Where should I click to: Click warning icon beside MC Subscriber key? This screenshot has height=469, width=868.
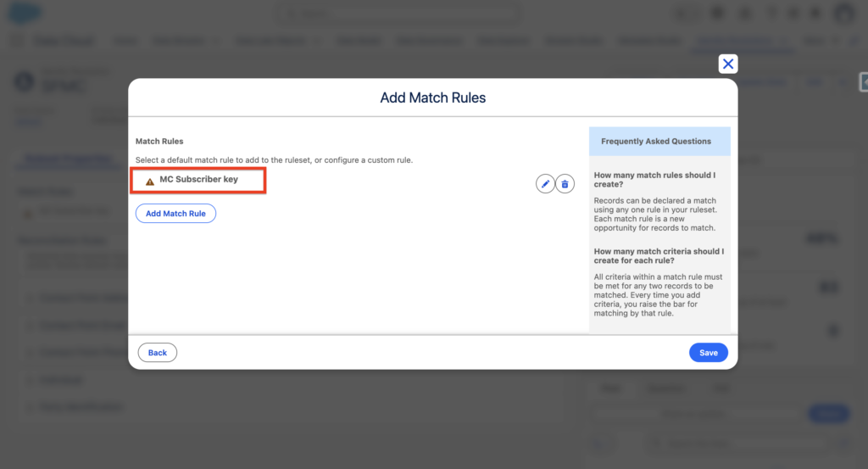pyautogui.click(x=150, y=181)
